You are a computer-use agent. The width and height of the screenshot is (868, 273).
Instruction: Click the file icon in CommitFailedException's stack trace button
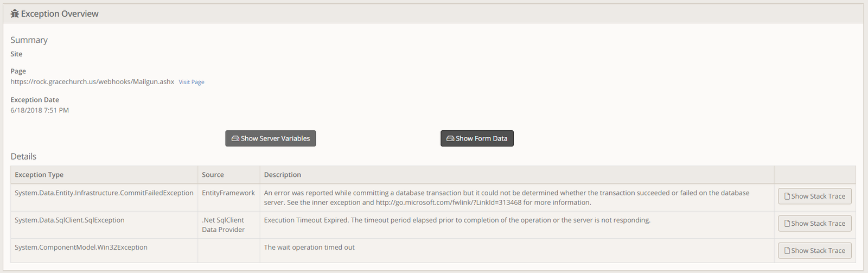[x=787, y=196]
